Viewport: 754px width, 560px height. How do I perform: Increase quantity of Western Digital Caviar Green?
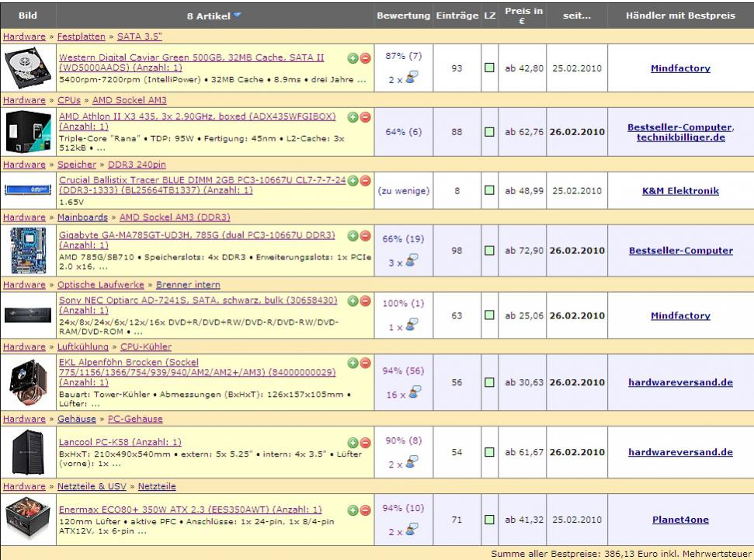click(x=353, y=58)
